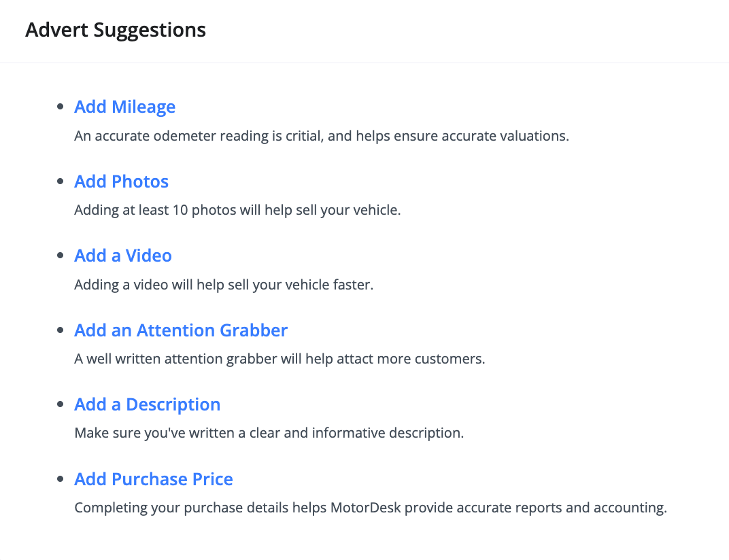Select Add an Attention Grabber link
The width and height of the screenshot is (729, 560).
tap(181, 330)
